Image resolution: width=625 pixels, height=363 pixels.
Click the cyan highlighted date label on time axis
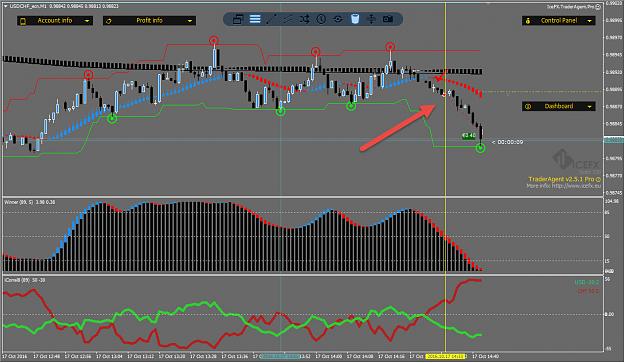280,356
